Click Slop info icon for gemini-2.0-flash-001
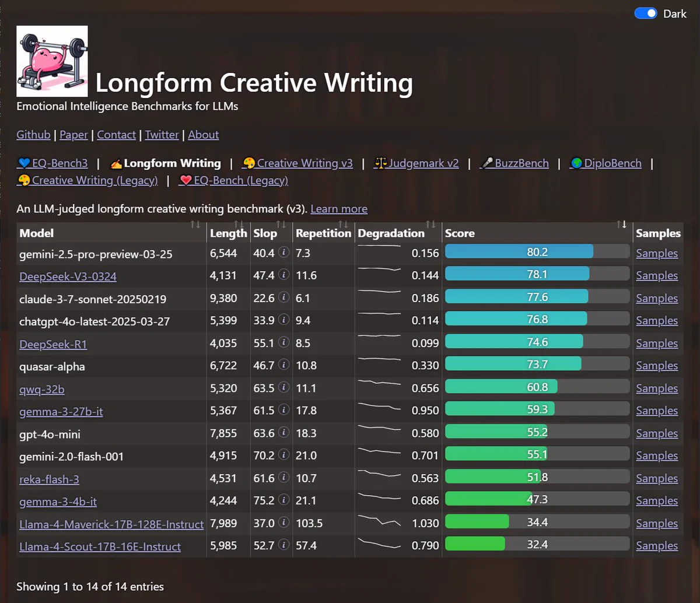Viewport: 700px width, 603px height. coord(283,455)
